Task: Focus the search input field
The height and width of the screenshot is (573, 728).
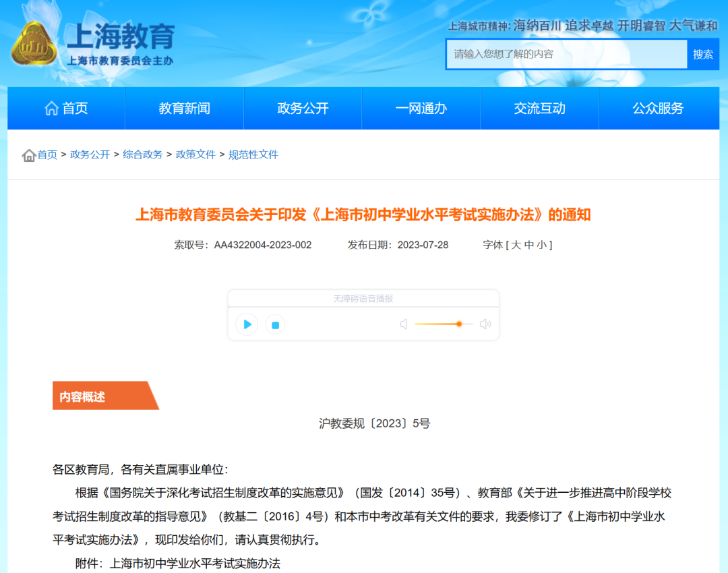Action: pyautogui.click(x=566, y=54)
